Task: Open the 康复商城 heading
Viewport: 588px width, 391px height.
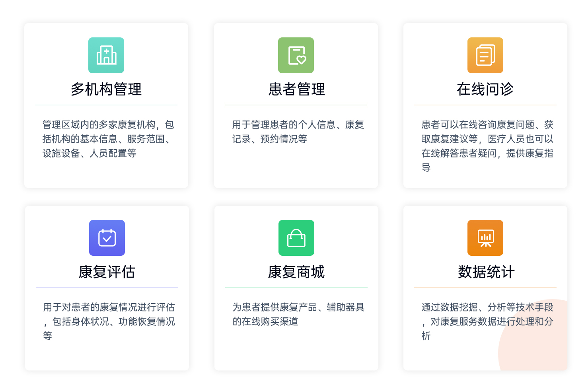Action: coord(296,272)
